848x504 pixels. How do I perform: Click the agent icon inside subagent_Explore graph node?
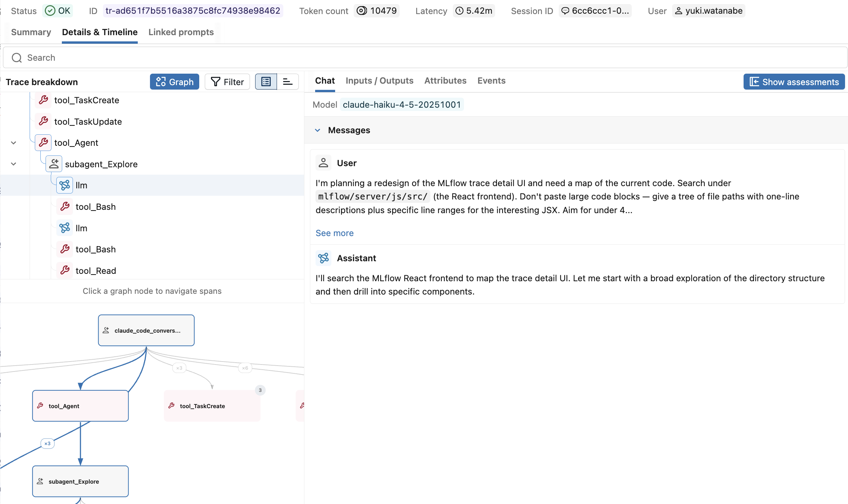point(40,481)
